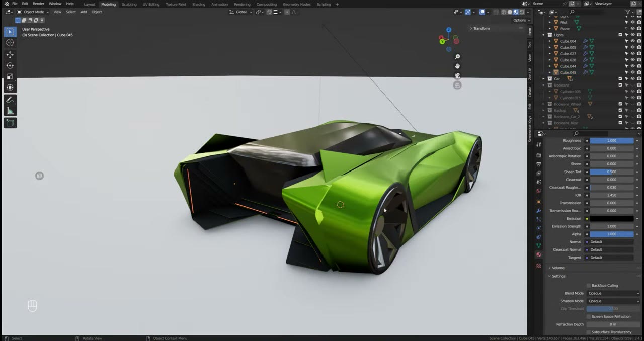Open the Shadow Mode dropdown

pyautogui.click(x=614, y=301)
